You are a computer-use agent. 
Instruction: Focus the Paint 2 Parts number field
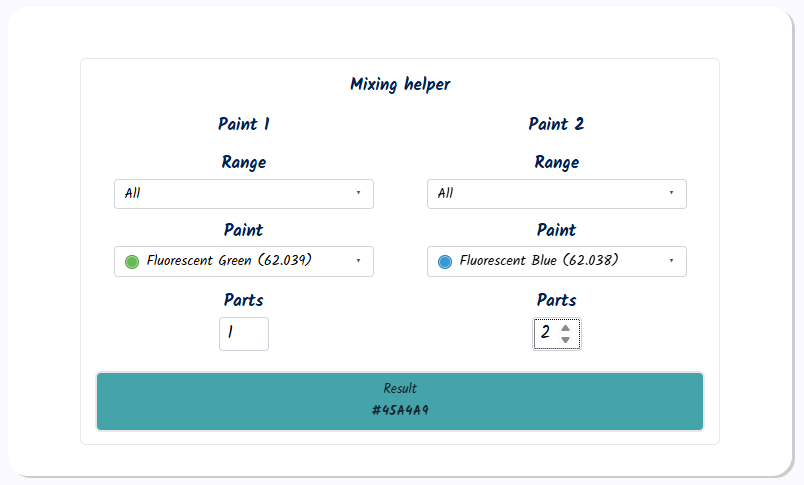pos(546,334)
